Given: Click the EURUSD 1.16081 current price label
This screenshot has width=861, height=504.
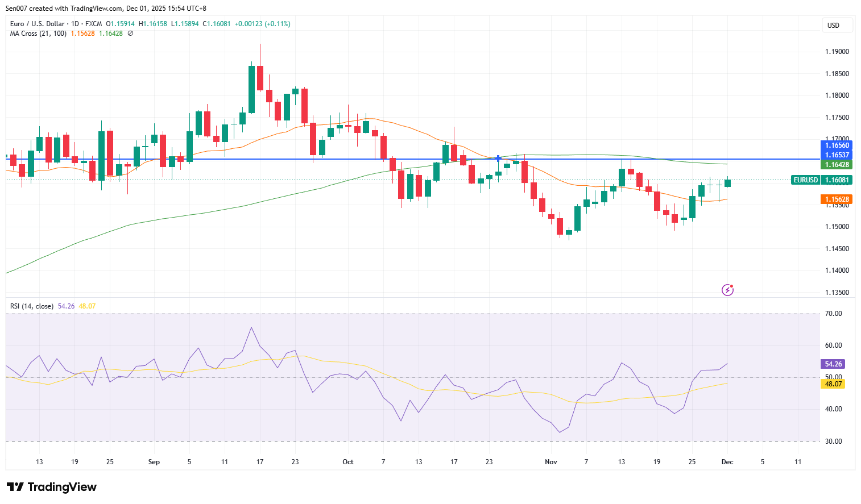Looking at the screenshot, I should 821,180.
